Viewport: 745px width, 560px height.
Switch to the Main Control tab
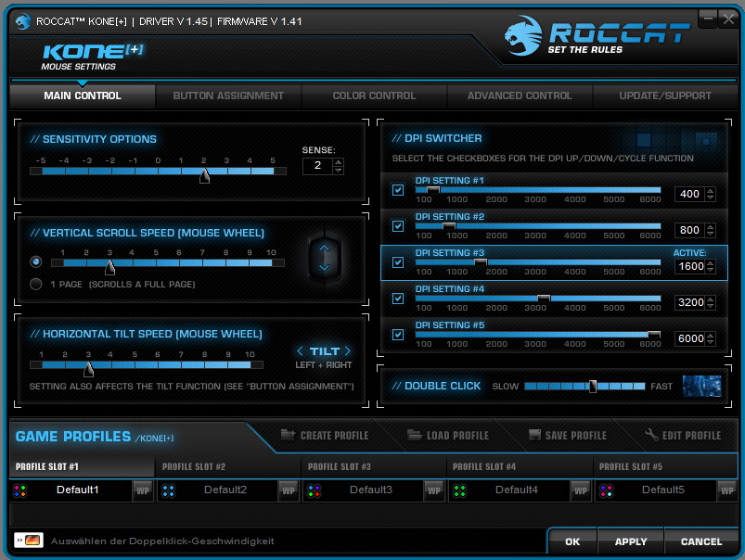click(x=83, y=95)
